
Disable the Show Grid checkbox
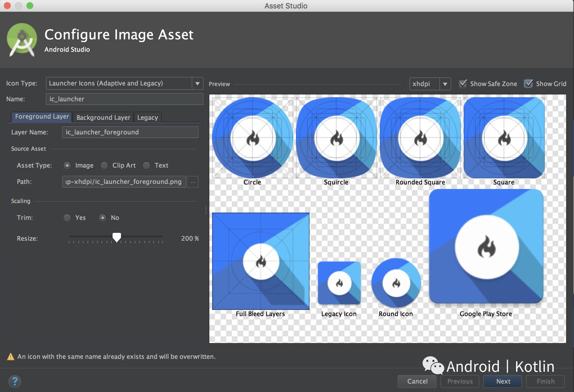[x=528, y=84]
